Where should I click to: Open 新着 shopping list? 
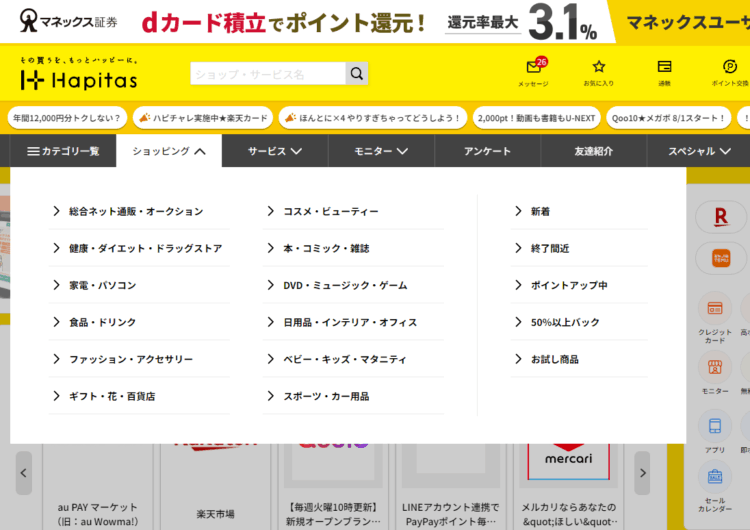click(x=579, y=211)
